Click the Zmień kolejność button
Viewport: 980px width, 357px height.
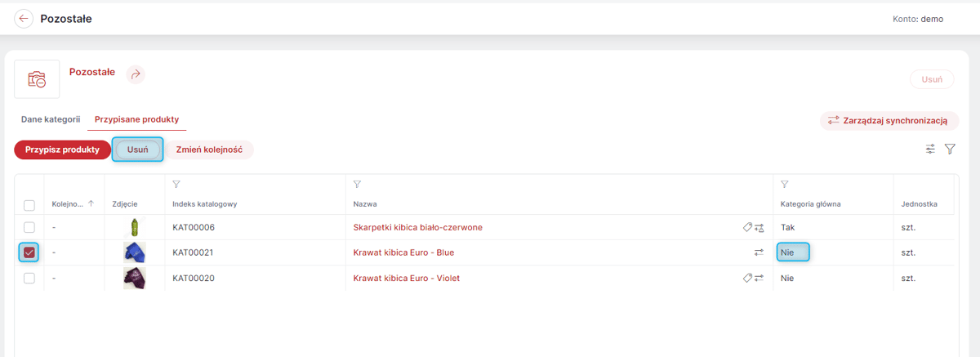click(x=209, y=149)
